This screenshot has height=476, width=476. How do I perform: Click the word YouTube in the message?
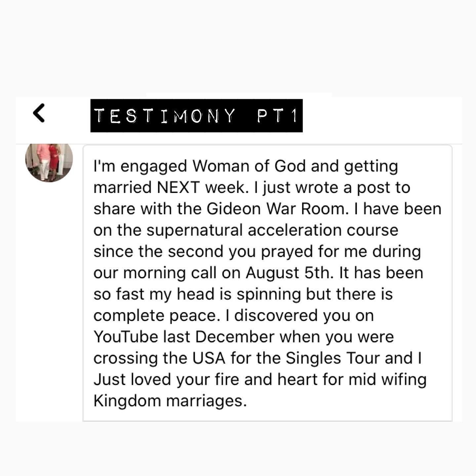(x=126, y=337)
